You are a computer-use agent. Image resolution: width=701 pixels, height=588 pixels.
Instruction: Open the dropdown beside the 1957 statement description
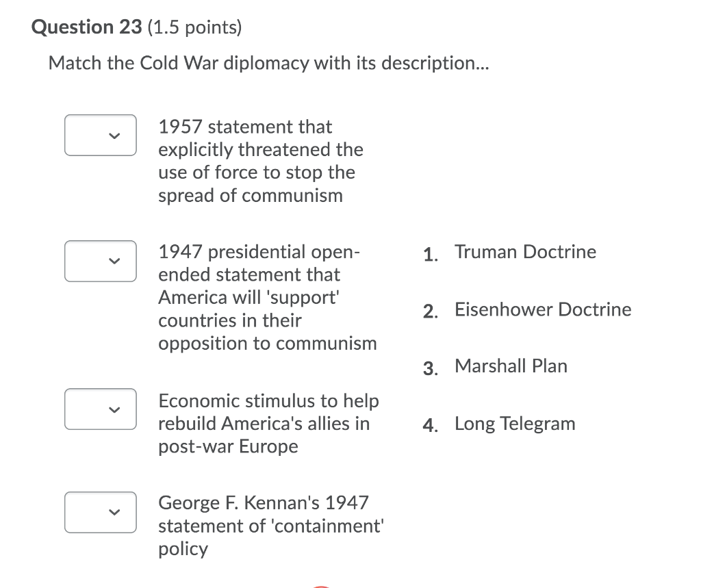(x=100, y=135)
